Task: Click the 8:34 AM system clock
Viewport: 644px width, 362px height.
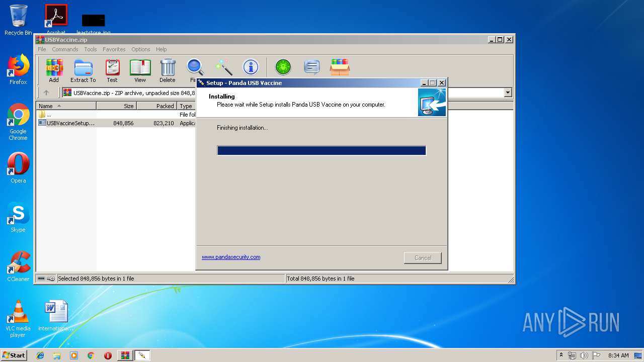Action: 618,355
